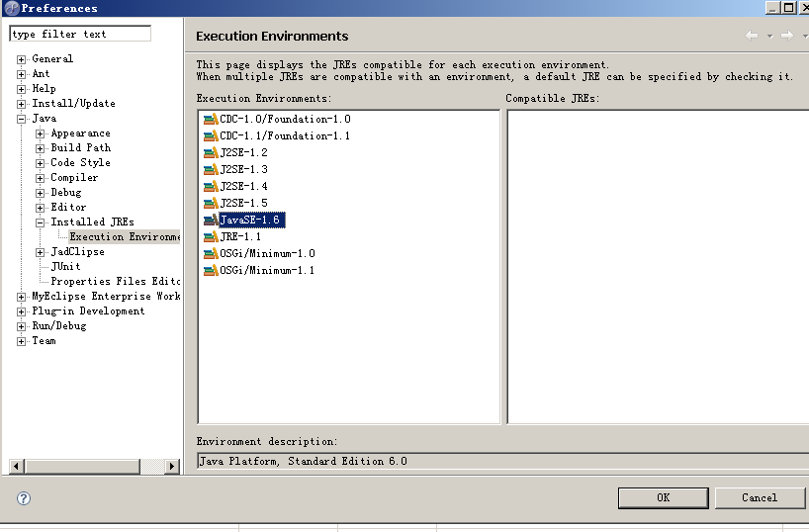Click the forward navigation arrow icon
The height and width of the screenshot is (532, 809).
pos(786,36)
